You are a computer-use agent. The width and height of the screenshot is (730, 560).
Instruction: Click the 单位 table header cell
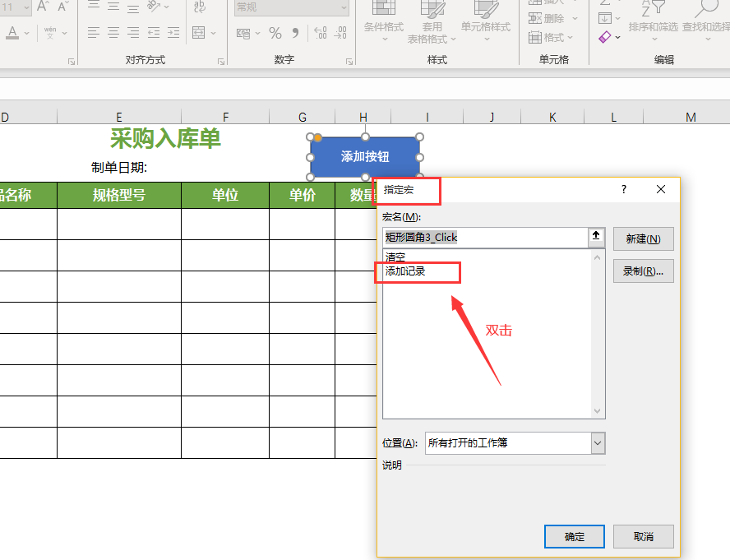225,195
